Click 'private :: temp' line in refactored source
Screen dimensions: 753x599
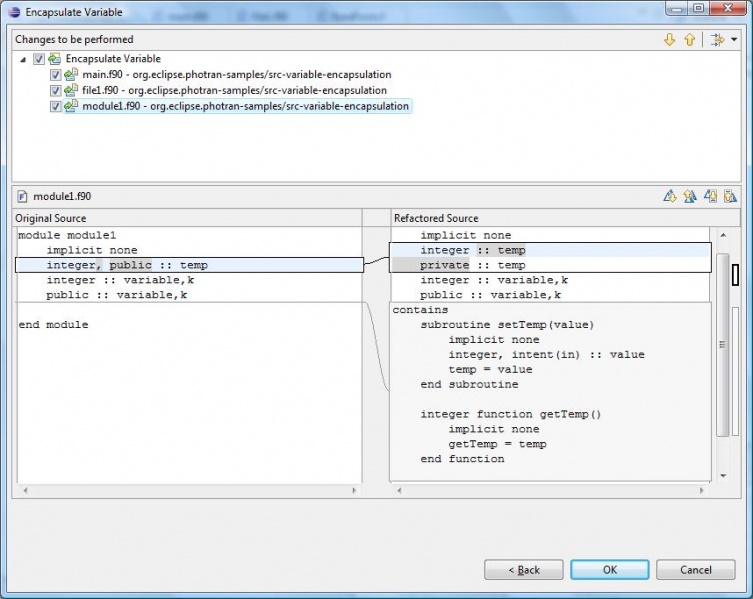tap(473, 265)
